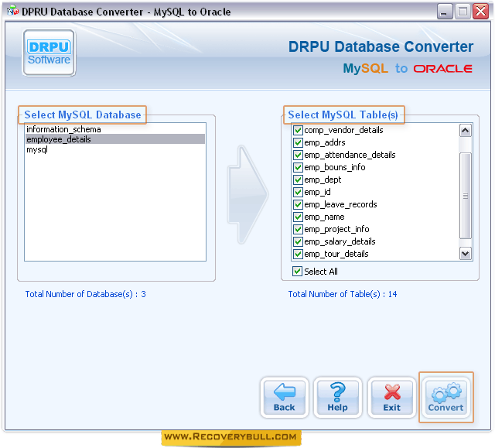Image resolution: width=495 pixels, height=448 pixels.
Task: Select the information_schema database
Action: tap(115, 129)
